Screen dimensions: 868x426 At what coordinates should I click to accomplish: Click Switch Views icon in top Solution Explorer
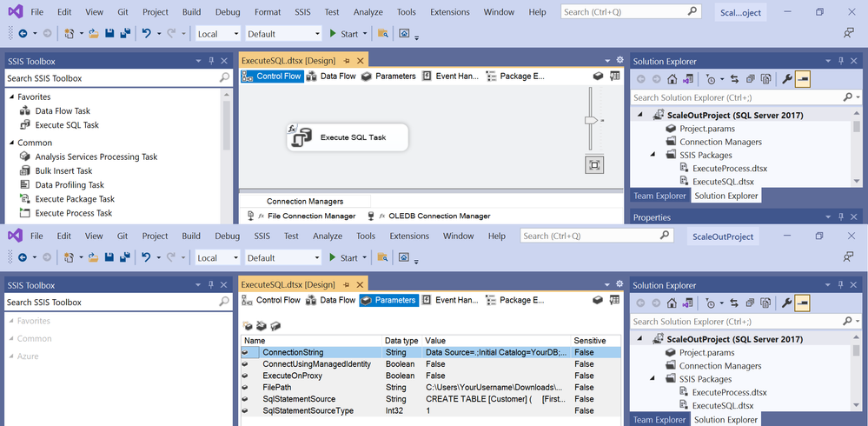click(687, 80)
